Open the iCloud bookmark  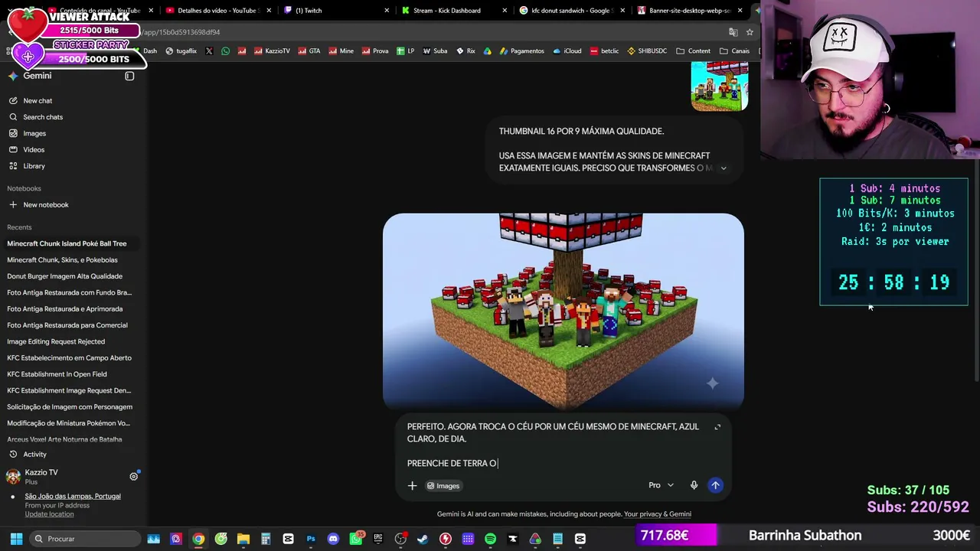[567, 51]
